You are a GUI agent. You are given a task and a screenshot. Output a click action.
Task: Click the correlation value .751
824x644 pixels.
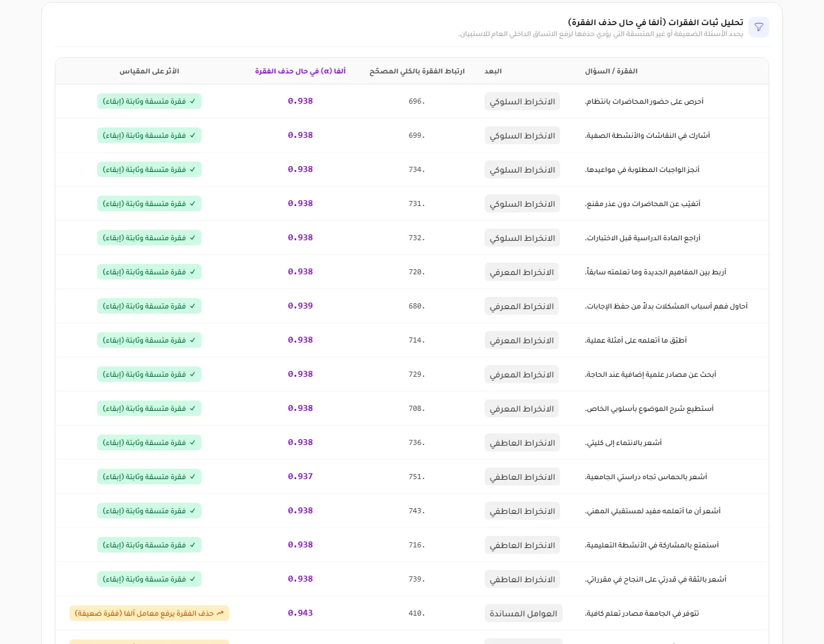[417, 477]
